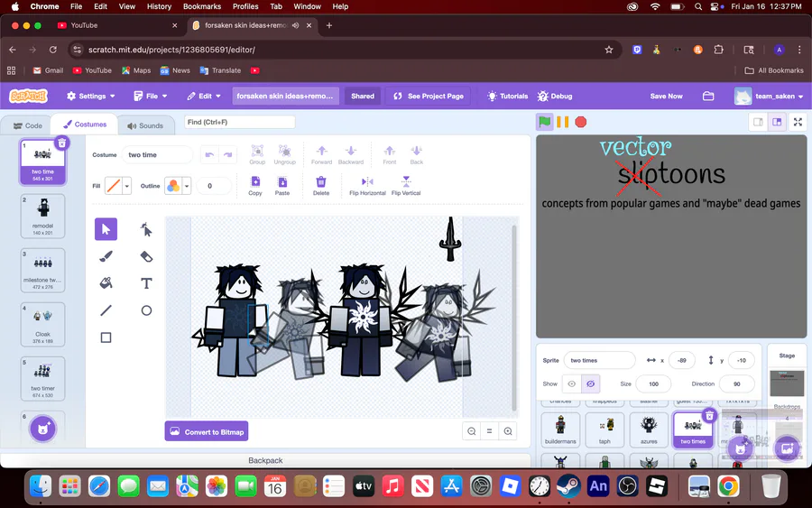The height and width of the screenshot is (508, 812).
Task: Click Save Now
Action: point(666,97)
